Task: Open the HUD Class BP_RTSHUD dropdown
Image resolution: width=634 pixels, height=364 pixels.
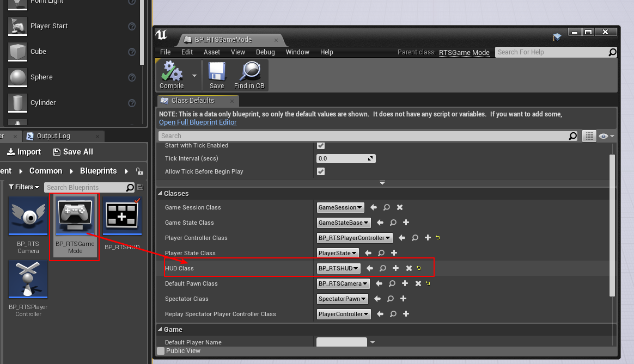Action: pos(338,268)
